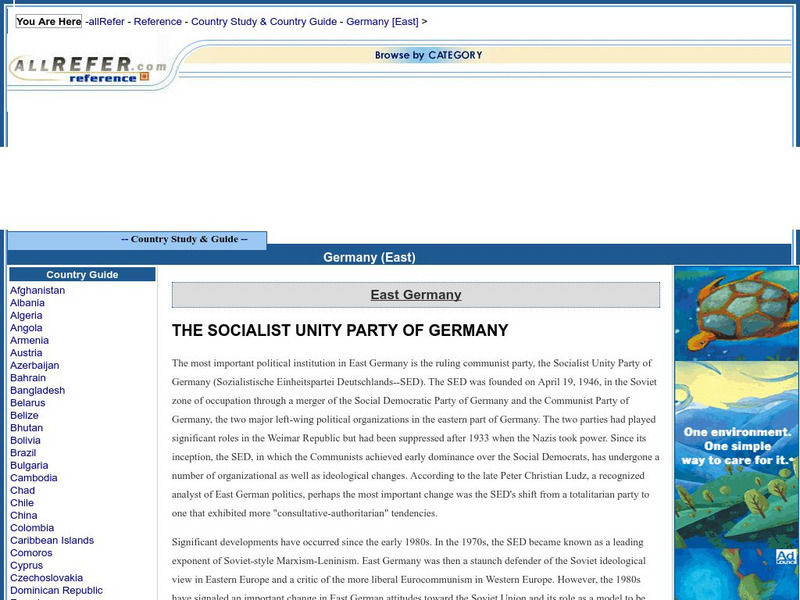The image size is (800, 600).
Task: Open the Reference breadcrumb link
Action: (x=158, y=21)
